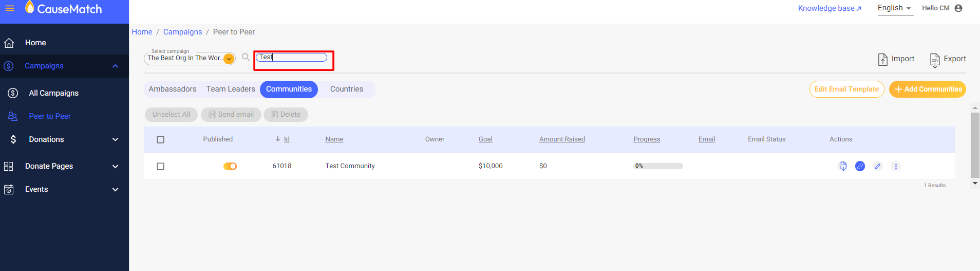Screen dimensions: 980x271
Task: Switch to the Ambassadors tab
Action: click(173, 89)
